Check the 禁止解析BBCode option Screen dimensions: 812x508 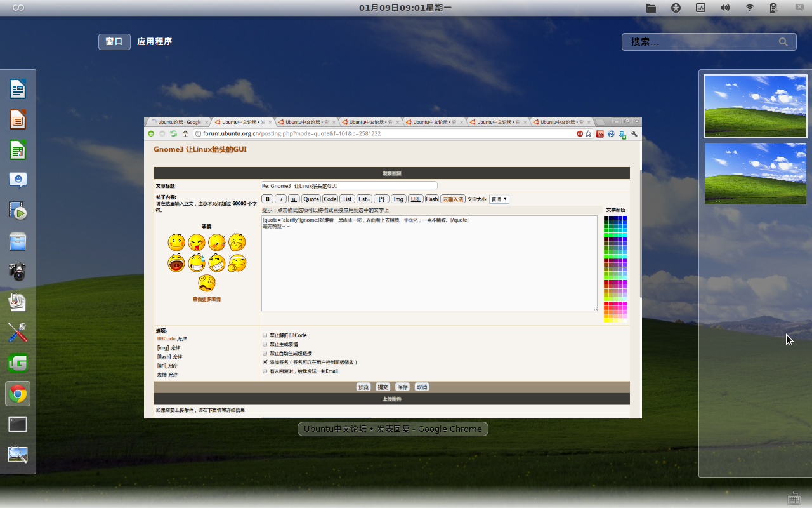tap(265, 335)
